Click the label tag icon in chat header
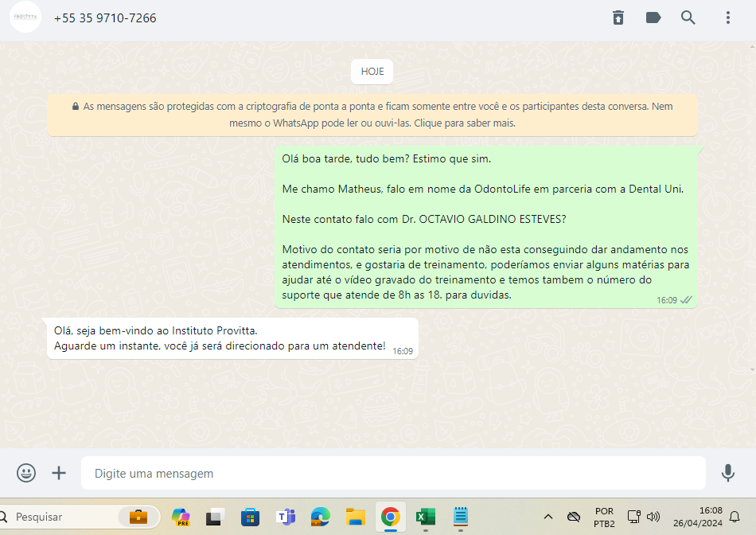The height and width of the screenshot is (535, 756). pyautogui.click(x=653, y=18)
